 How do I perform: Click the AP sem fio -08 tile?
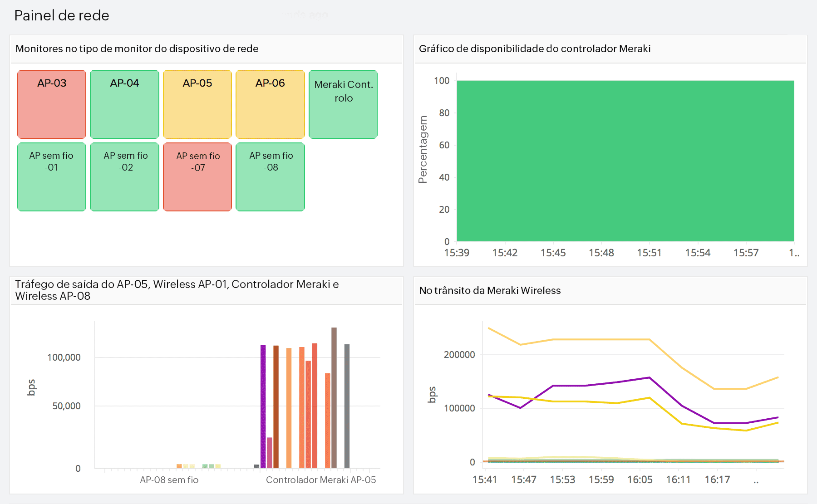(271, 176)
